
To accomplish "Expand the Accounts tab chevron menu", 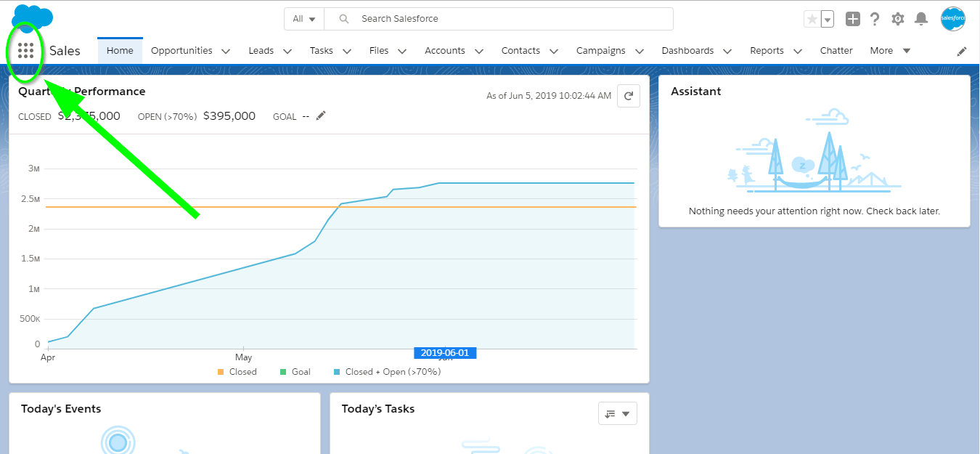I will (x=479, y=51).
